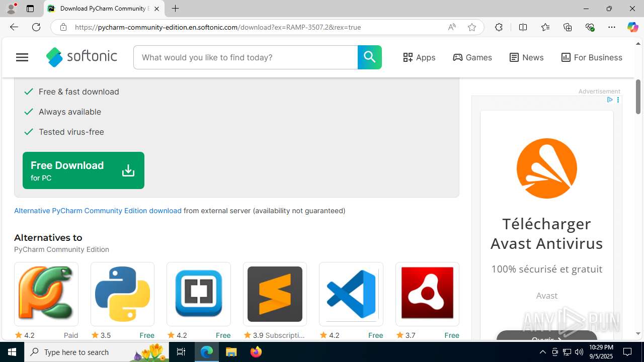
Task: Open the Python alternative app icon
Action: [122, 294]
